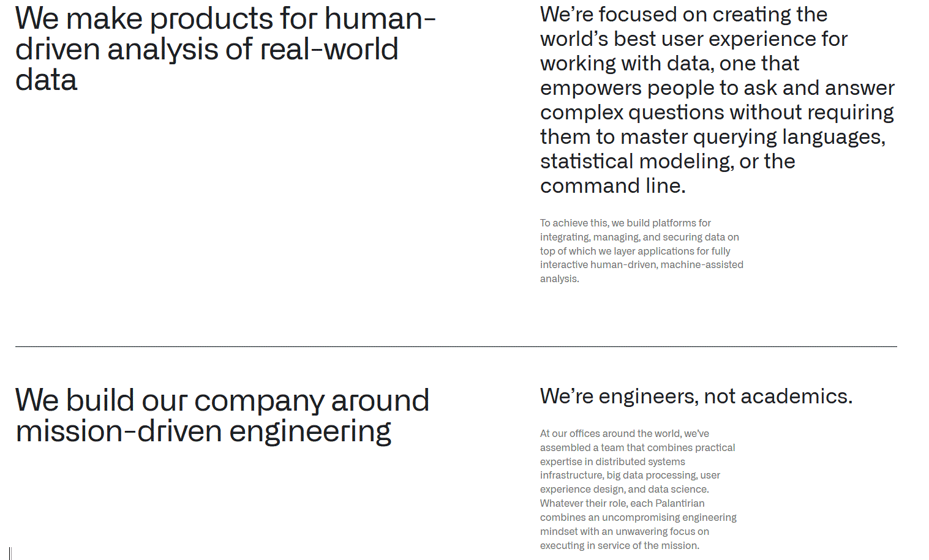Screen dimensions: 929x560
Task: Click the horizontal divider line between sections
Action: tap(456, 346)
